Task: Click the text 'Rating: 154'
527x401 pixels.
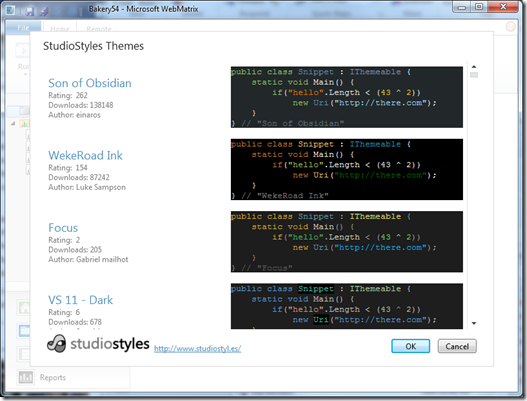Action: tap(68, 168)
